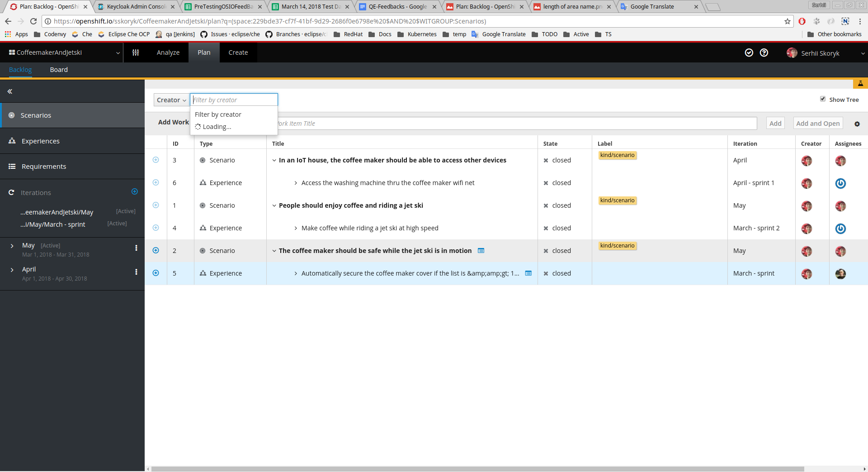Collapse the coffee maker safe scenario row

[x=274, y=251]
